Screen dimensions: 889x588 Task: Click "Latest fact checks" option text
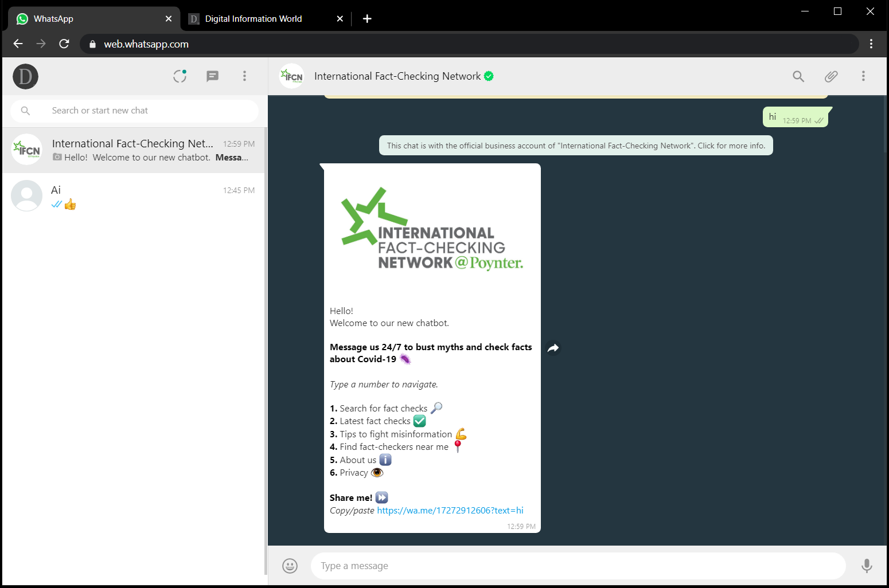[x=375, y=421]
